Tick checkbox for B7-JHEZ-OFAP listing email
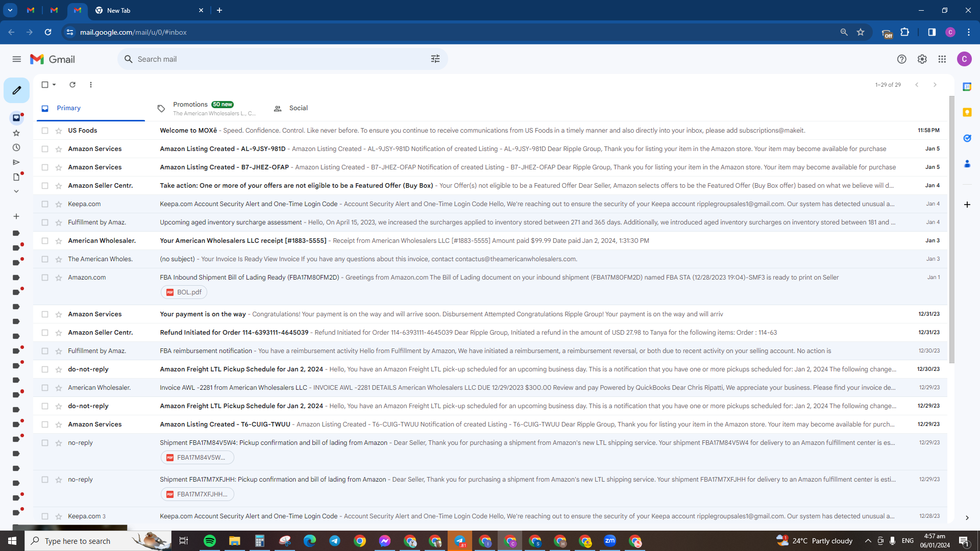Viewport: 980px width, 551px height. coord(45,167)
